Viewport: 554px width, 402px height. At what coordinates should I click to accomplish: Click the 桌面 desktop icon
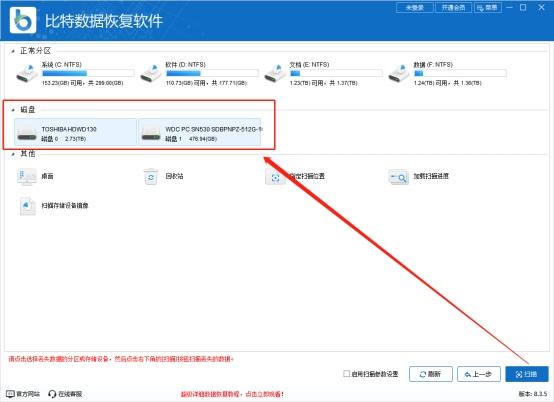[x=27, y=176]
